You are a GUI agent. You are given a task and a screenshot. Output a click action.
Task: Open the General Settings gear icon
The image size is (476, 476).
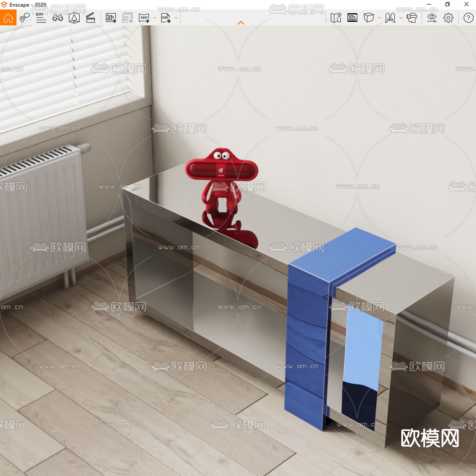click(448, 18)
